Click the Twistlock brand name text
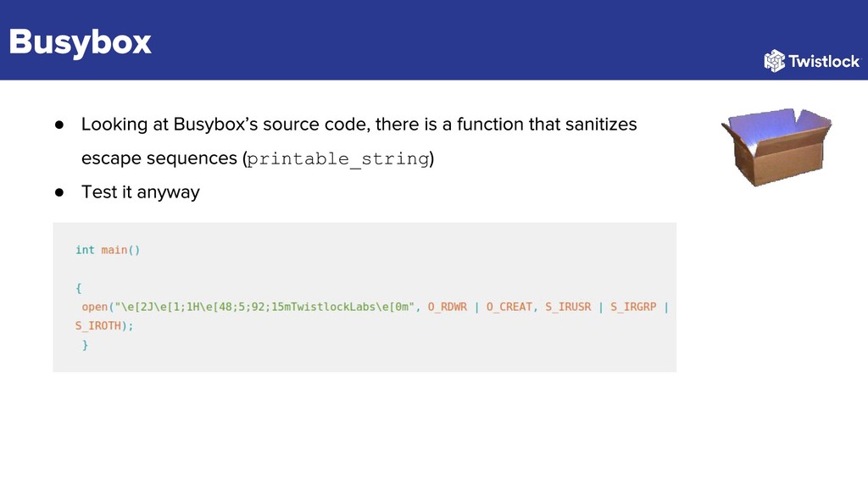 coord(824,61)
